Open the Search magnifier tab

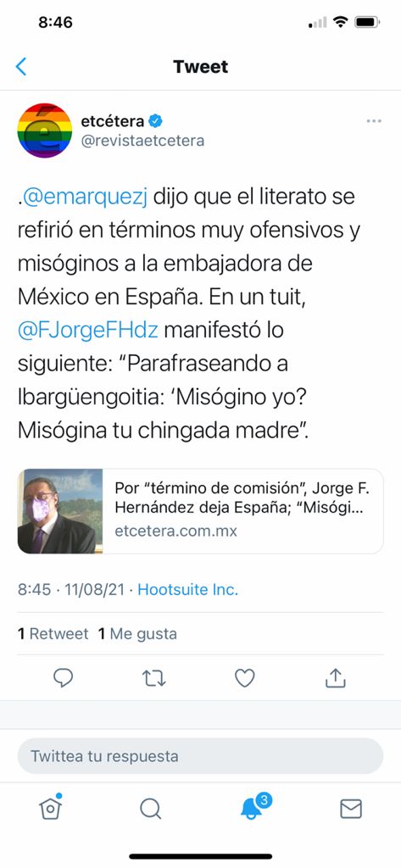150,809
